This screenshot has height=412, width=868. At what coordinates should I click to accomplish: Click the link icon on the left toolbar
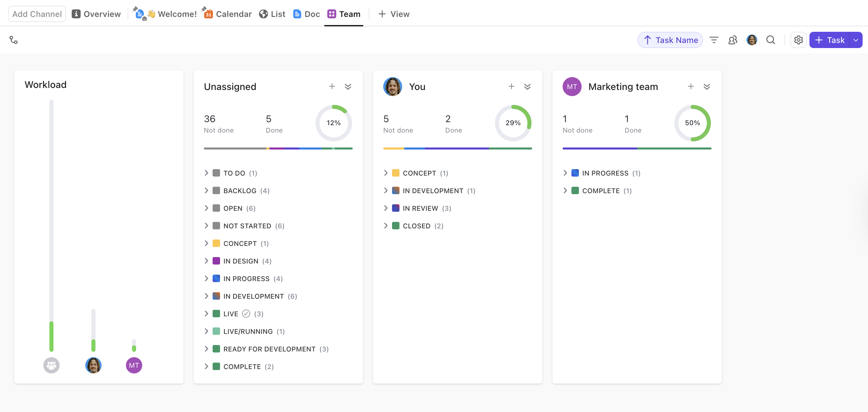[x=14, y=40]
